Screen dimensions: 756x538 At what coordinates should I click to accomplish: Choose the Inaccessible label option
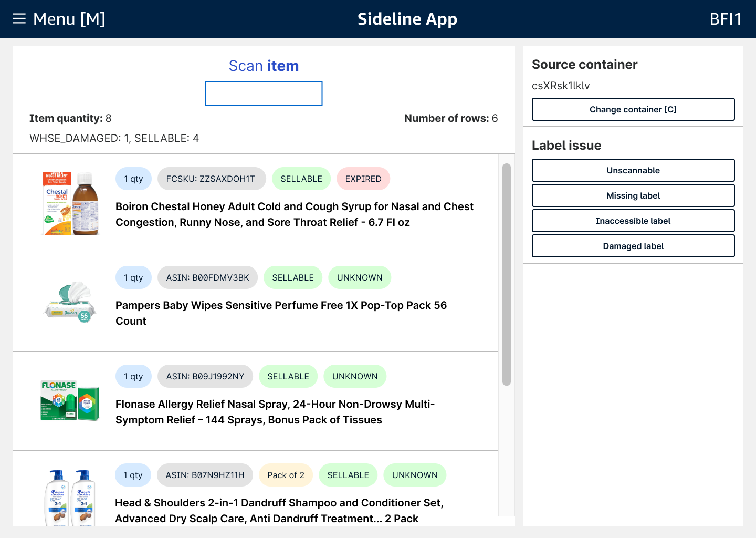click(633, 221)
